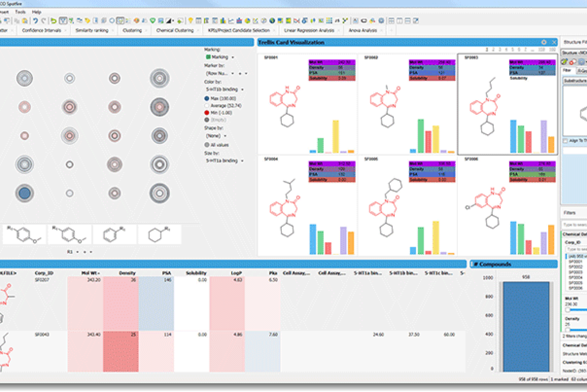This screenshot has width=587, height=392.
Task: Select the SF0001 trellis card
Action: point(307,104)
